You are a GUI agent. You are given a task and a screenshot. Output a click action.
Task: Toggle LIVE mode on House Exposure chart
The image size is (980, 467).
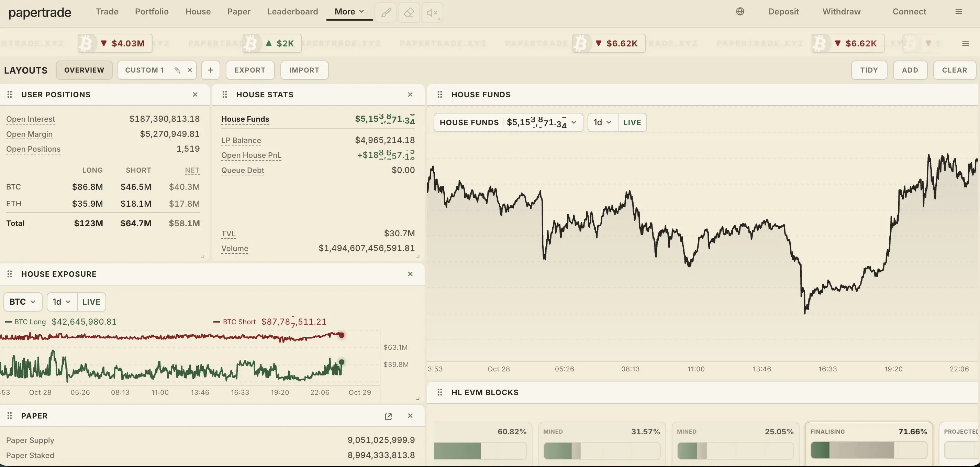tap(91, 302)
